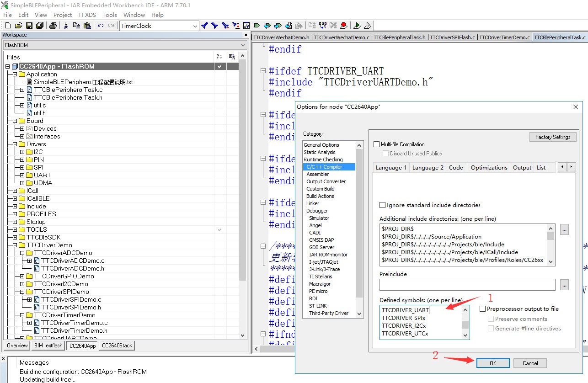Expand the TTCBleSDK folder node
588x383 pixels.
15,237
